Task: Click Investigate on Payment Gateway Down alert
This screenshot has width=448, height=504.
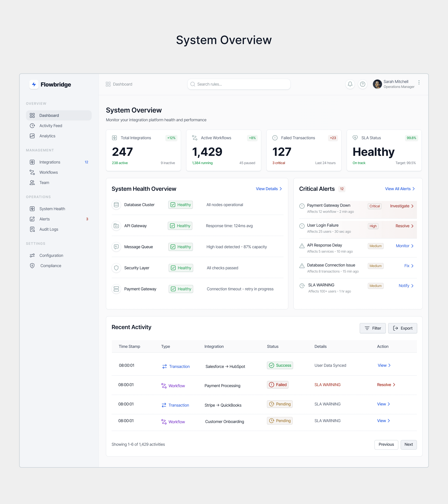Action: point(402,206)
